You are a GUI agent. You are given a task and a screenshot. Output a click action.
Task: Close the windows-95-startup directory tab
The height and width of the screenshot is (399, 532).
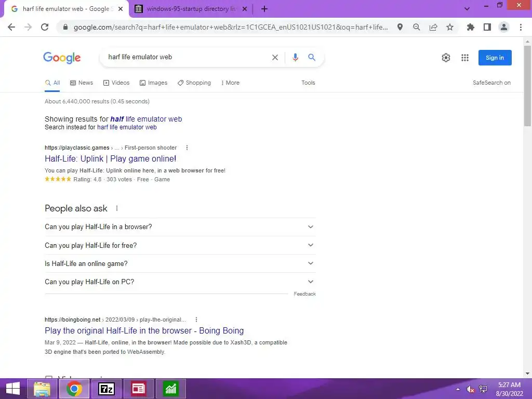pos(245,9)
